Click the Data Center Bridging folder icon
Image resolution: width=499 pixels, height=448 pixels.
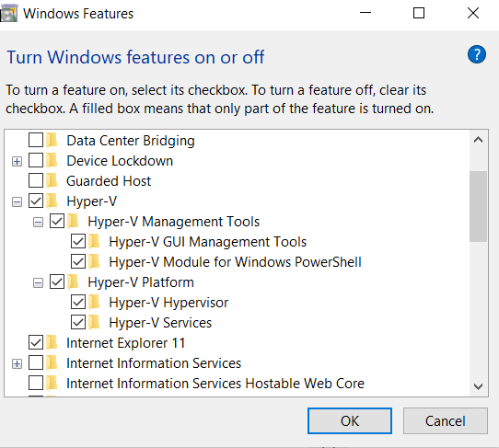pos(52,140)
